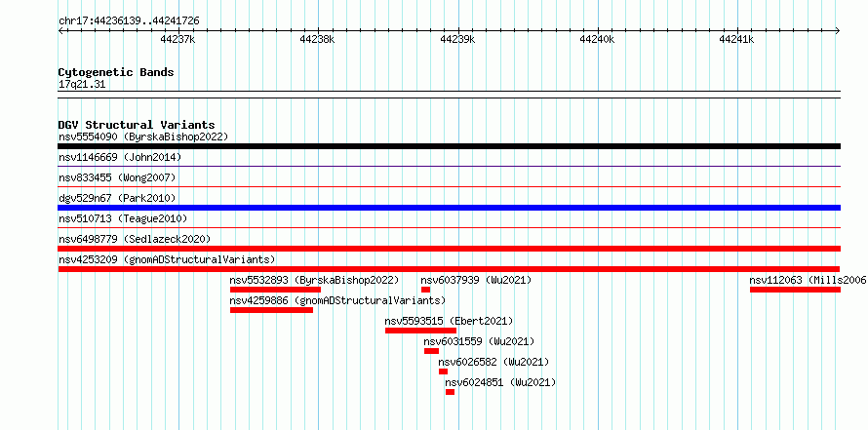Open nsv833455 (Wong2007) label
Image resolution: width=868 pixels, height=430 pixels.
coord(117,177)
